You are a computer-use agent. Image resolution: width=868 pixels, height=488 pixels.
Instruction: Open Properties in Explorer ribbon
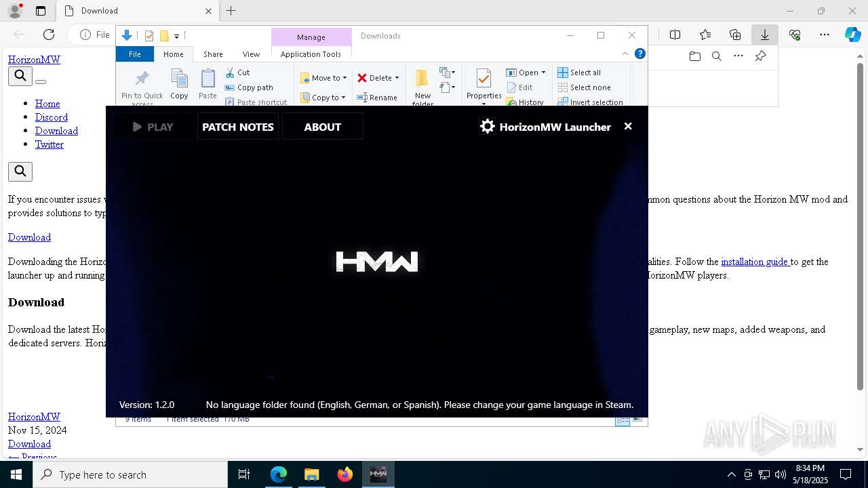tap(484, 87)
